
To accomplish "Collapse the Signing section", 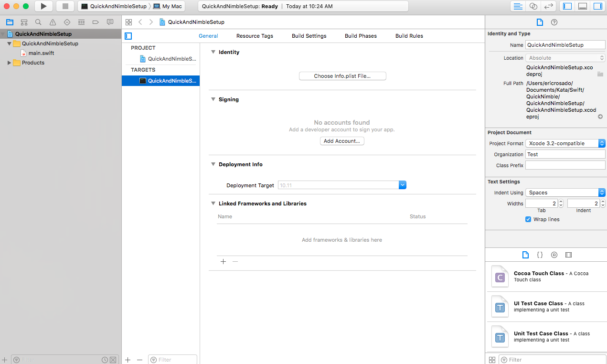I will [213, 99].
